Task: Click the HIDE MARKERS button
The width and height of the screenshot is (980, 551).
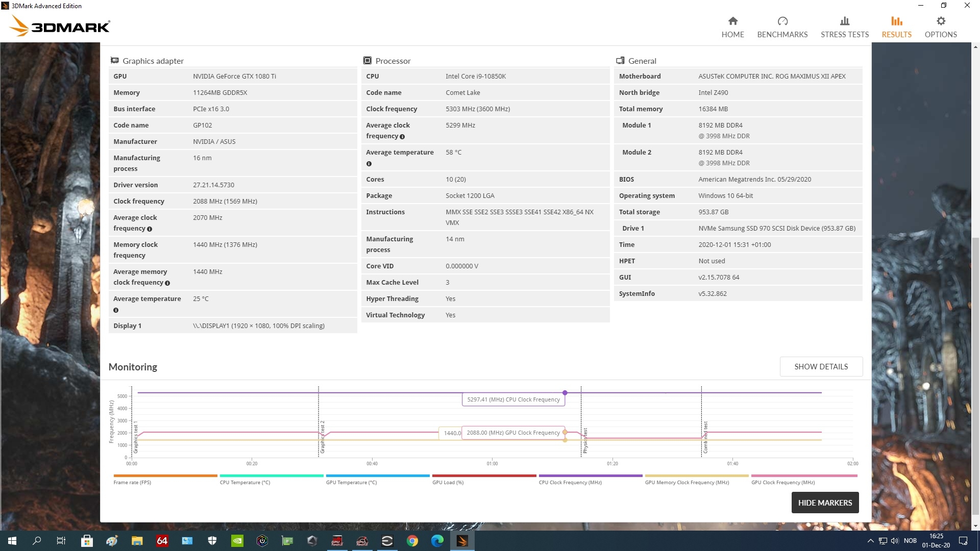Action: 825,503
